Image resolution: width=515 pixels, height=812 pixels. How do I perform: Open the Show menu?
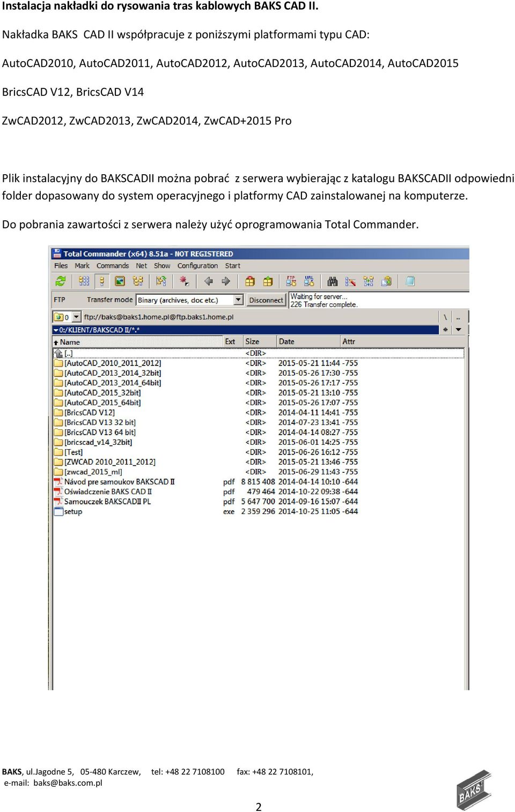162,265
